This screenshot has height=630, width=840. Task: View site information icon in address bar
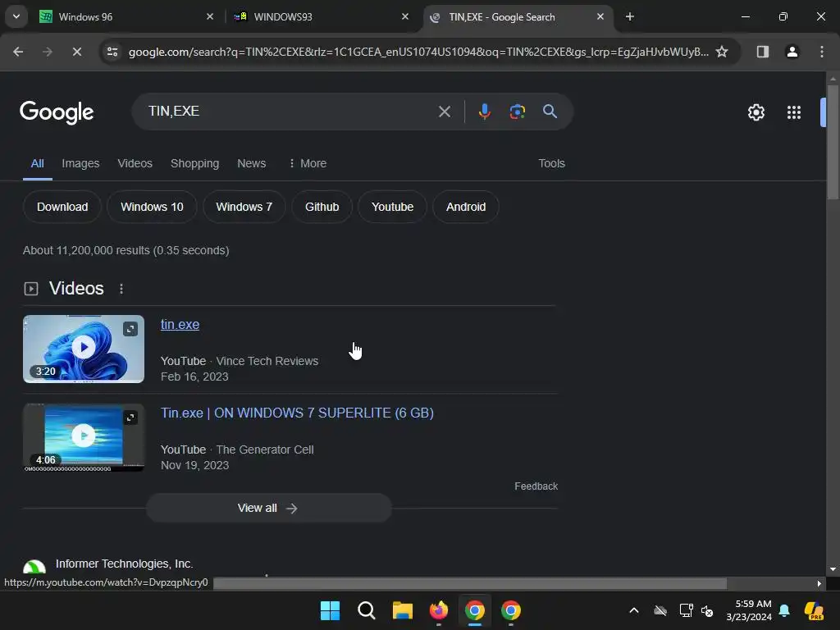[112, 52]
